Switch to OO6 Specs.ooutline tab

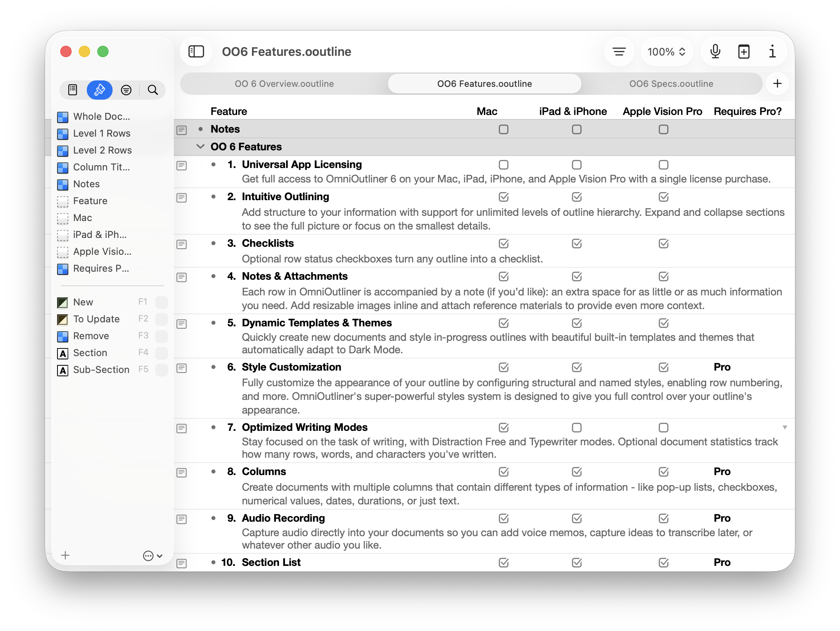[x=671, y=84]
